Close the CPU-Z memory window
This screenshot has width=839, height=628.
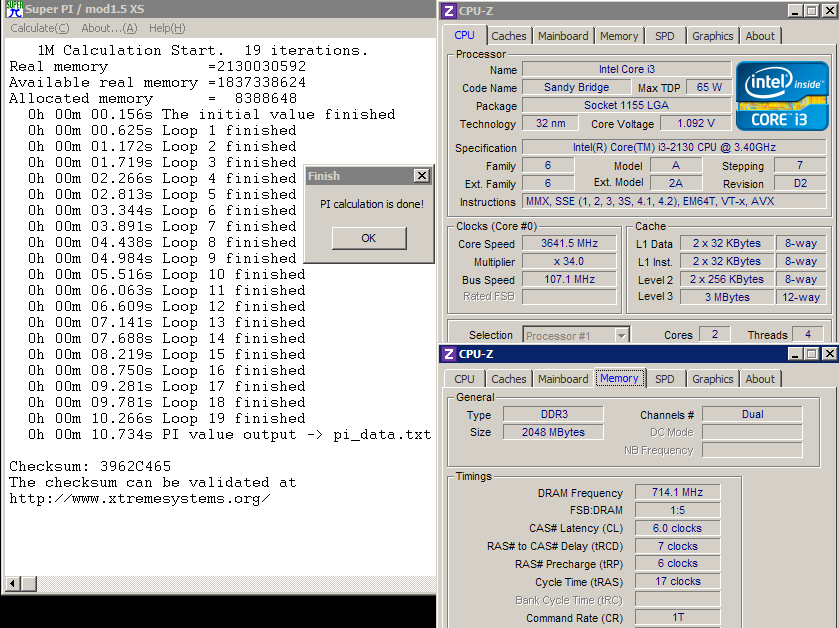pyautogui.click(x=829, y=354)
